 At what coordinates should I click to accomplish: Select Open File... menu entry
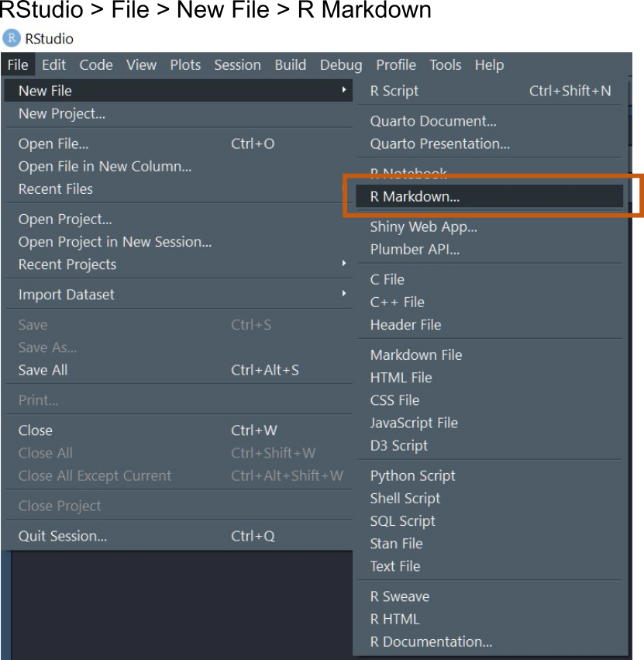click(178, 144)
